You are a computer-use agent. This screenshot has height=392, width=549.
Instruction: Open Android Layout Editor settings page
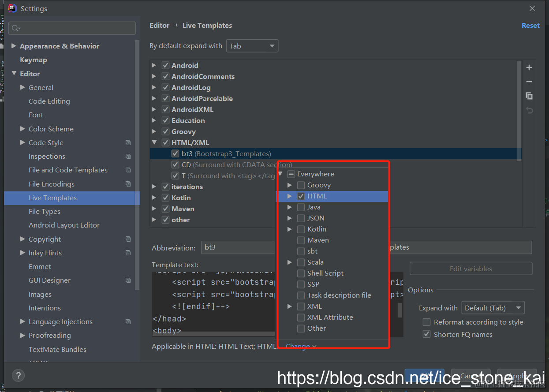point(64,225)
